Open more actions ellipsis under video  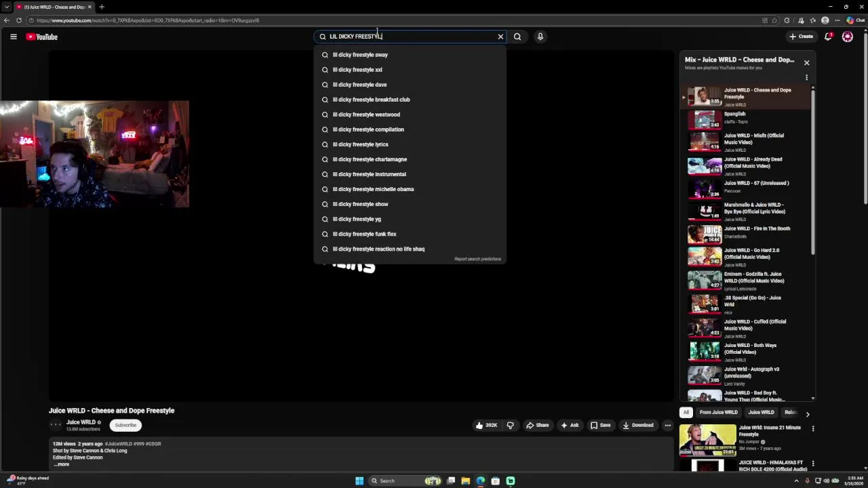(667, 425)
